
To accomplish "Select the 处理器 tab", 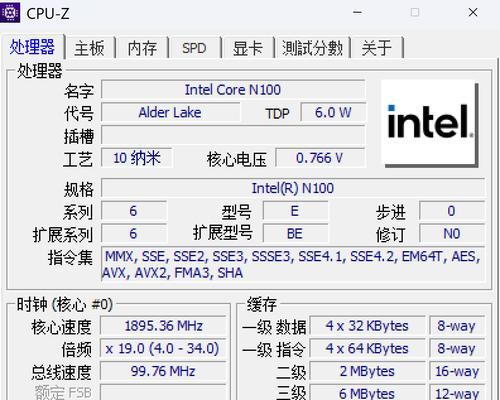I will point(32,47).
